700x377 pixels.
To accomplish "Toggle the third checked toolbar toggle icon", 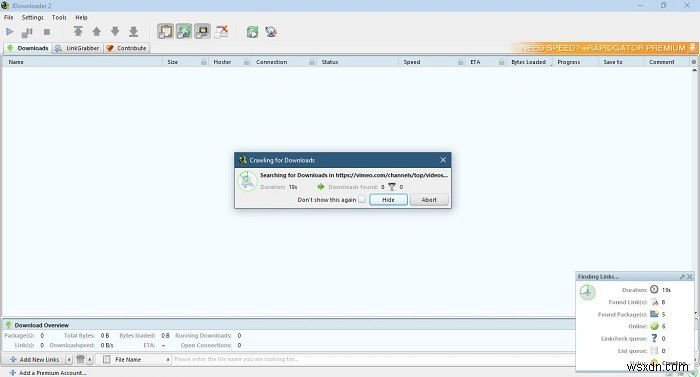I will 203,31.
